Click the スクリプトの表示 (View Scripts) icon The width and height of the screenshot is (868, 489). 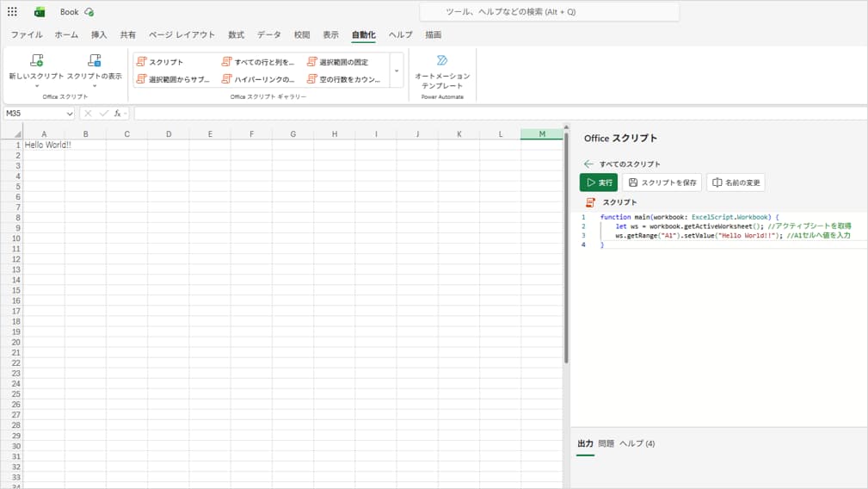tap(94, 60)
